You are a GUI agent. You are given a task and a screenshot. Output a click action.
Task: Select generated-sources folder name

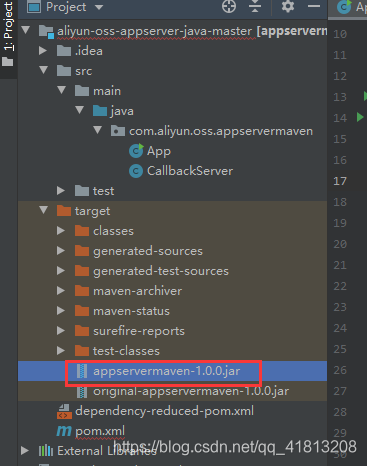pyautogui.click(x=148, y=251)
